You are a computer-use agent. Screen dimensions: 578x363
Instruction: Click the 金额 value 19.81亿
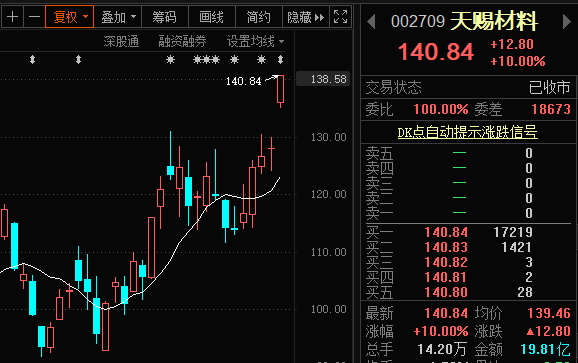545,349
